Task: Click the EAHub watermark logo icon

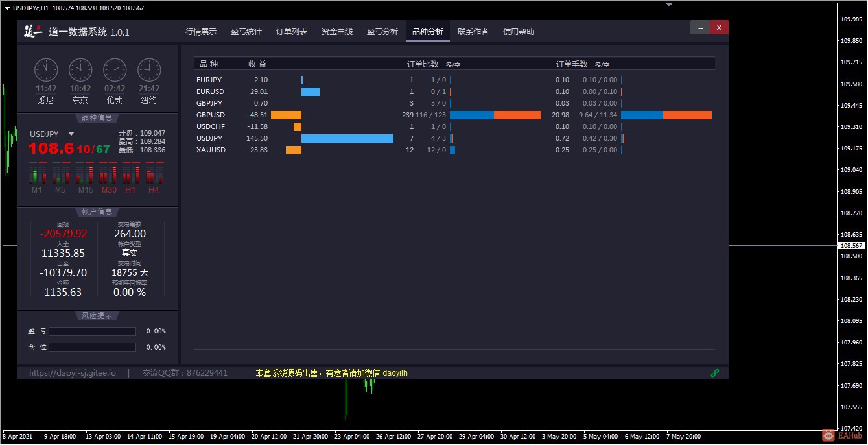Action: (829, 435)
